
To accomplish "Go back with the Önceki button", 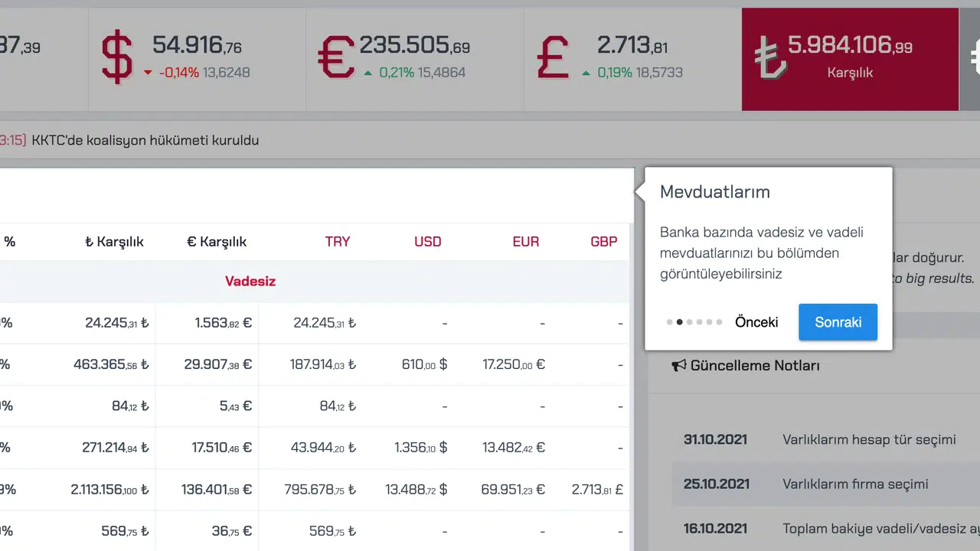I will click(x=756, y=322).
